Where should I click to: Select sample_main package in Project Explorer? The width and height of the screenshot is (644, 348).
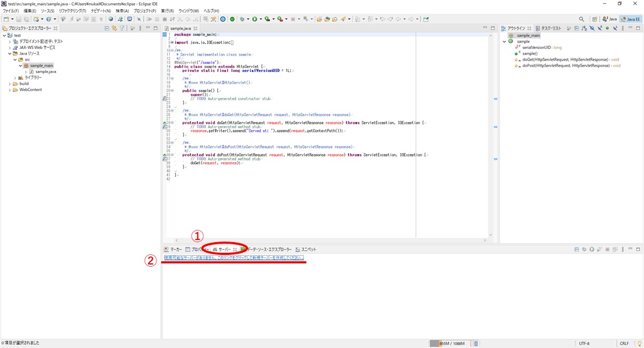[x=42, y=65]
